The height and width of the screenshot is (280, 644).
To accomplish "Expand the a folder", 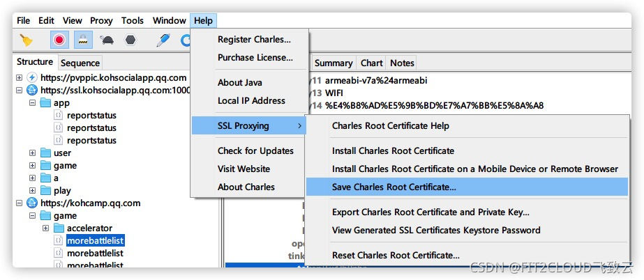I will (33, 178).
